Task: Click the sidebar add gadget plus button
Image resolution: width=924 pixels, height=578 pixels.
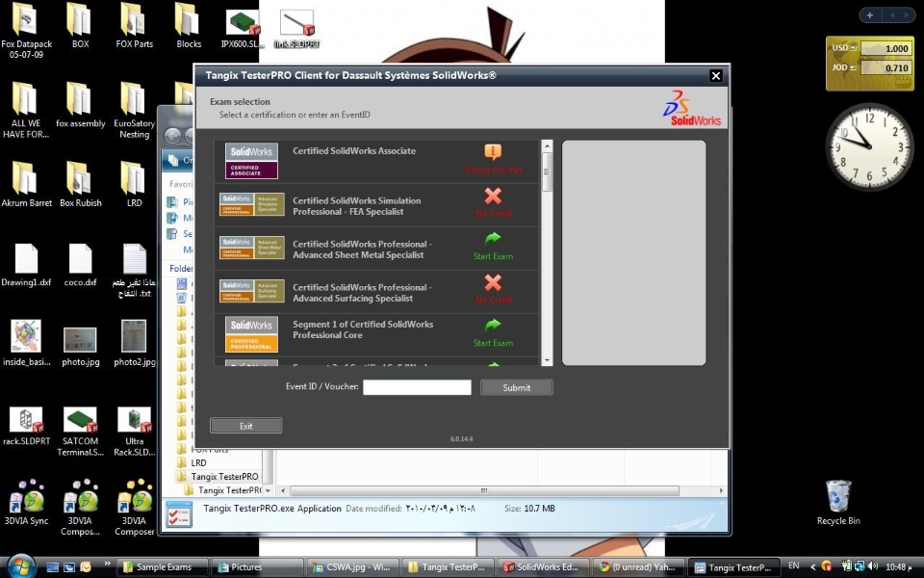Action: [x=870, y=15]
